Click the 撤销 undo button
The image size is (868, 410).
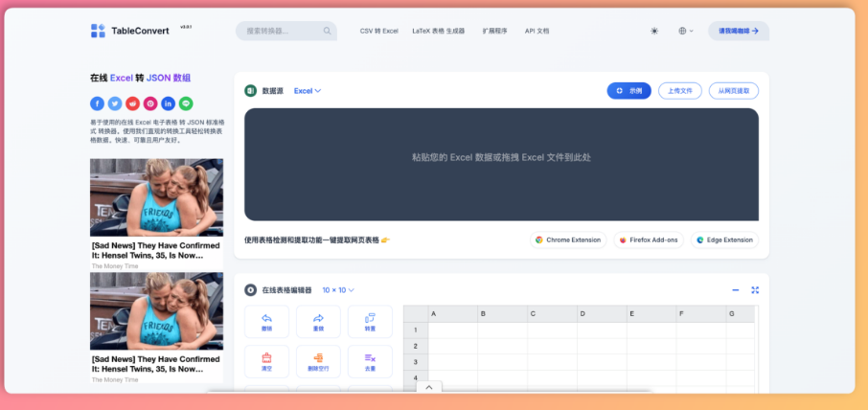click(267, 322)
